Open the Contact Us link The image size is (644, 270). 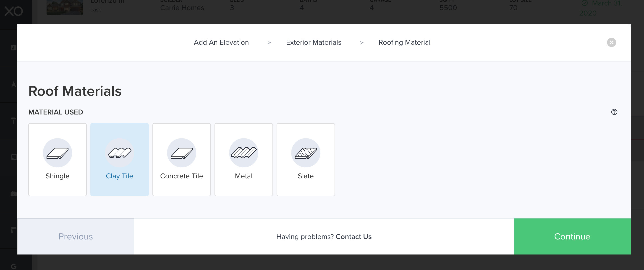[x=353, y=236]
